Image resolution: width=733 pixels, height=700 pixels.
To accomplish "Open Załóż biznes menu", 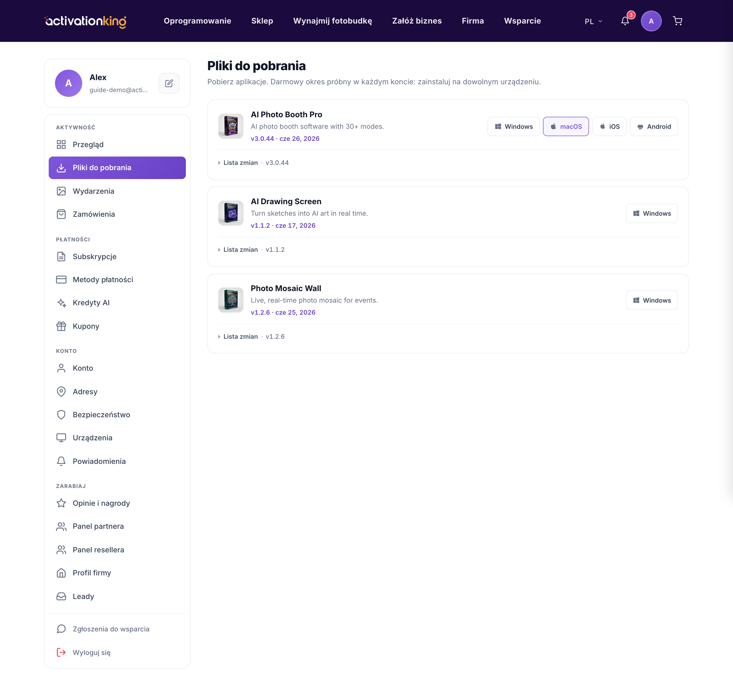I will point(417,21).
